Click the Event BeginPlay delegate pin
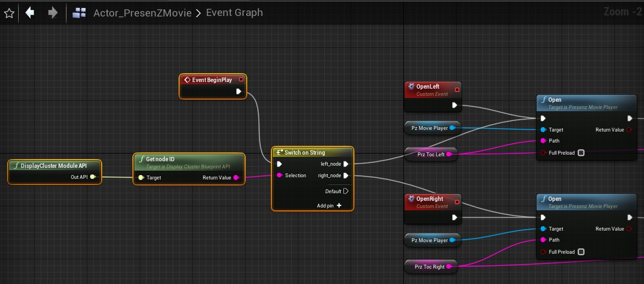This screenshot has width=644, height=284. point(241,79)
